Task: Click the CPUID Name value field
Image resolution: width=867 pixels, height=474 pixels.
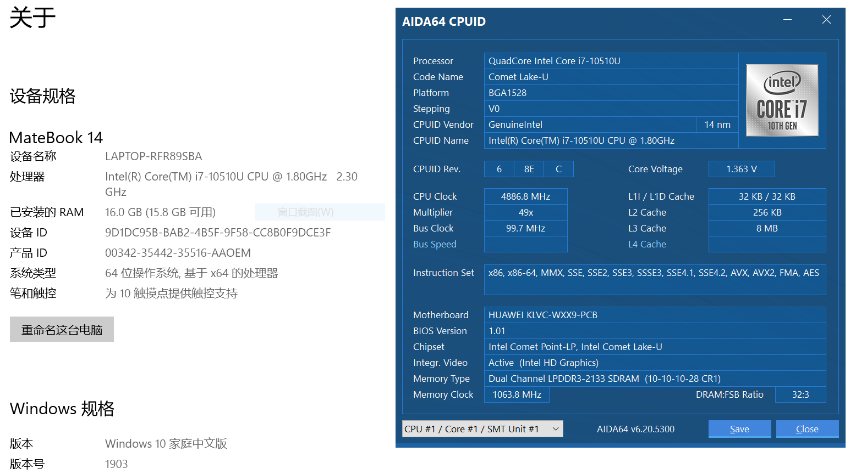Action: click(610, 141)
